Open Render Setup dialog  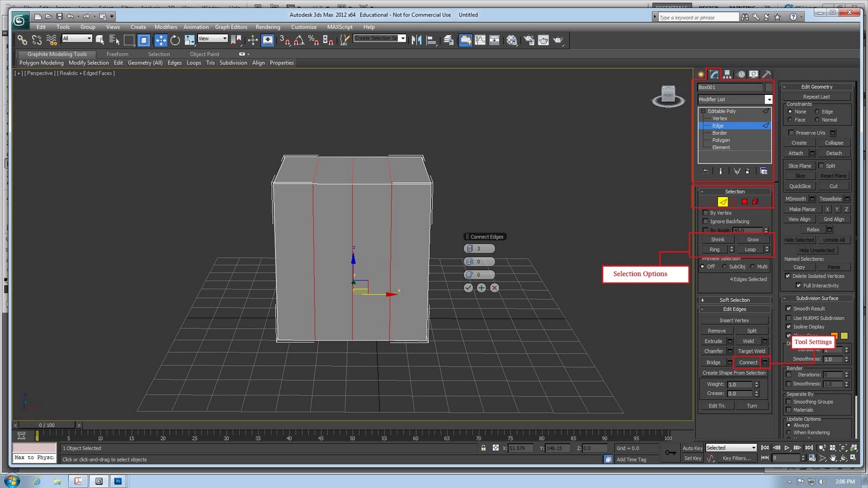(529, 40)
